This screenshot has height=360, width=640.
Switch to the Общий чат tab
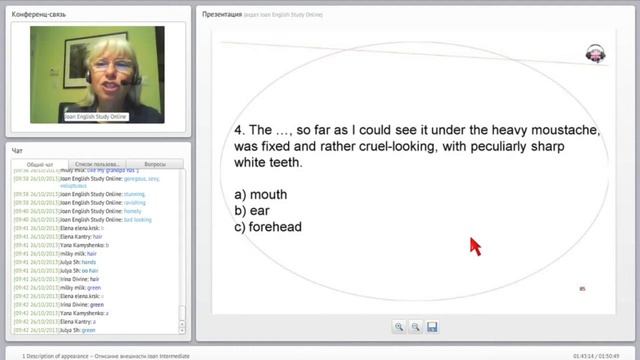[40, 164]
